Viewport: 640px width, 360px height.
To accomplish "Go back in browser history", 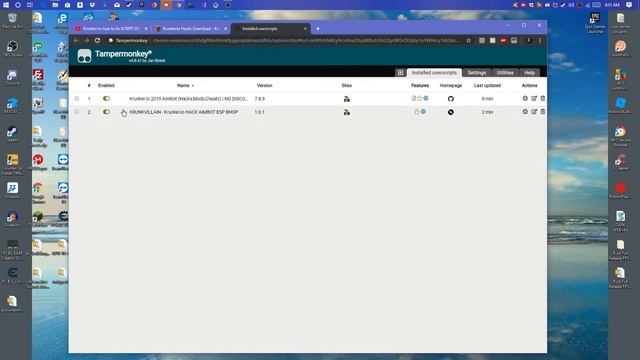I will tap(76, 40).
